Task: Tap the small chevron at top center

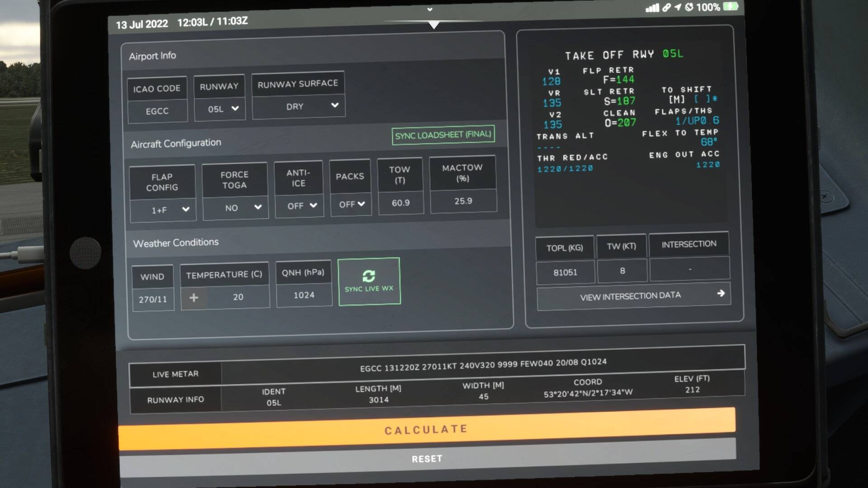Action: click(429, 9)
